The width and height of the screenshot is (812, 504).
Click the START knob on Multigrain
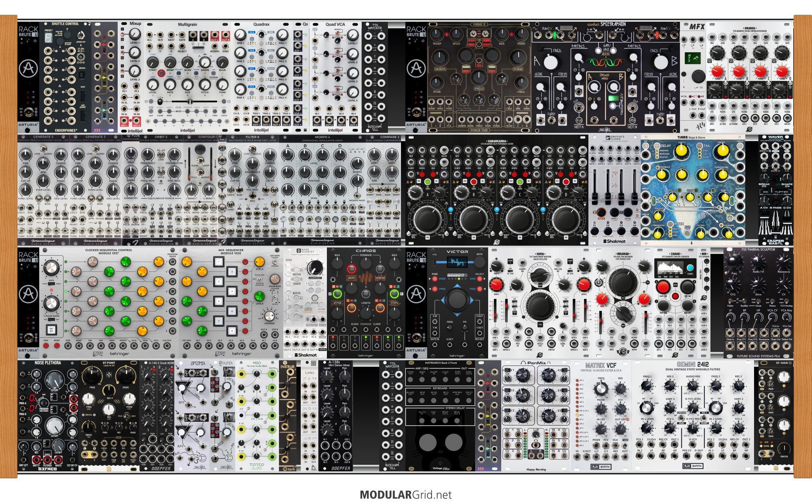click(x=153, y=62)
